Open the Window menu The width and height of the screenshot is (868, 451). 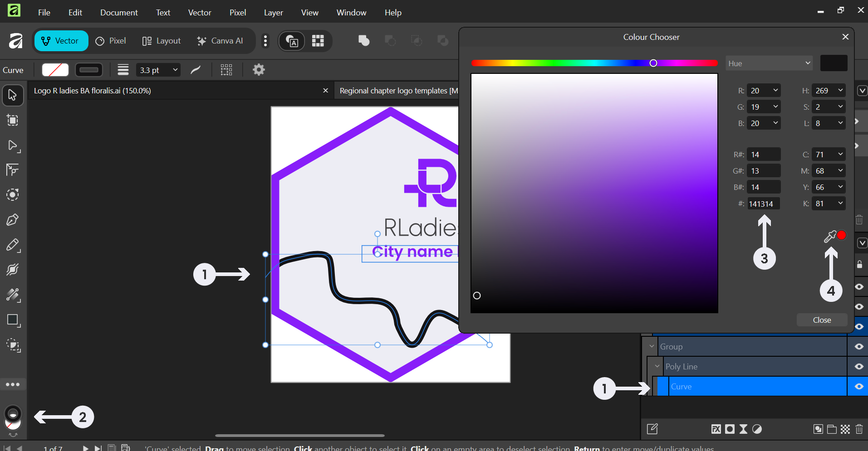tap(351, 13)
